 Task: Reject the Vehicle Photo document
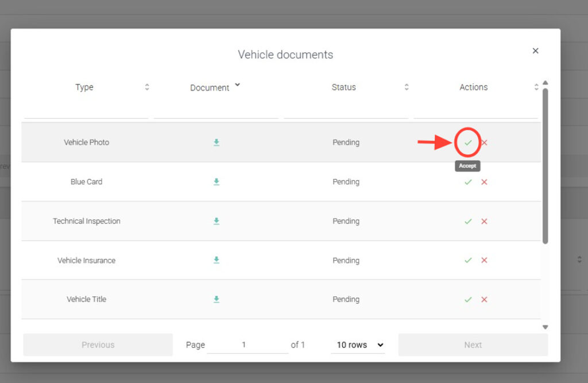pyautogui.click(x=484, y=142)
